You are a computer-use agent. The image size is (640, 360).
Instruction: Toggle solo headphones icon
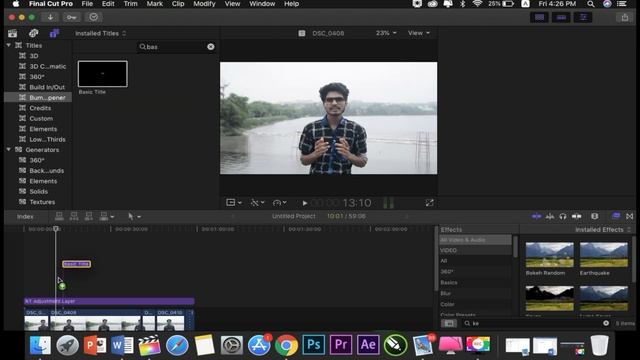tap(563, 216)
